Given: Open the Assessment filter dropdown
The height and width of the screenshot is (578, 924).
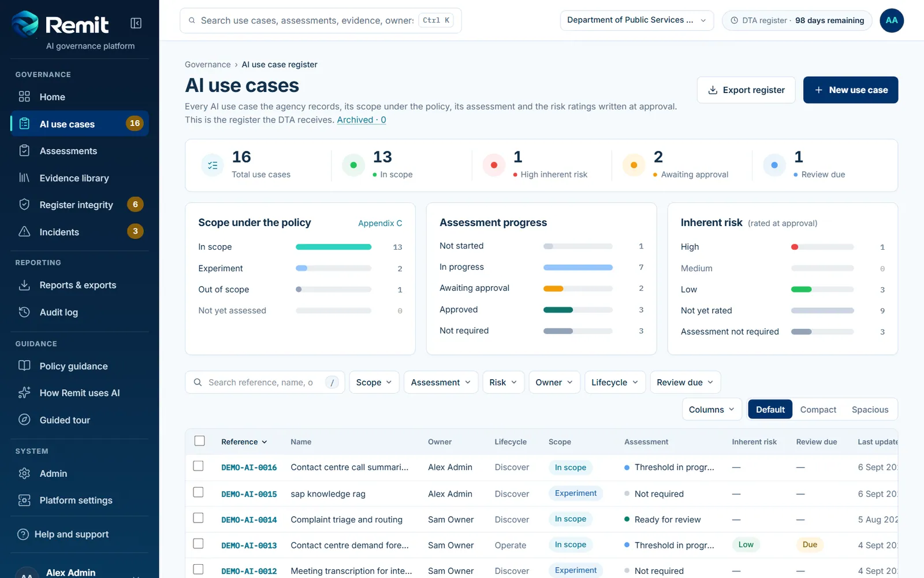Looking at the screenshot, I should (441, 382).
